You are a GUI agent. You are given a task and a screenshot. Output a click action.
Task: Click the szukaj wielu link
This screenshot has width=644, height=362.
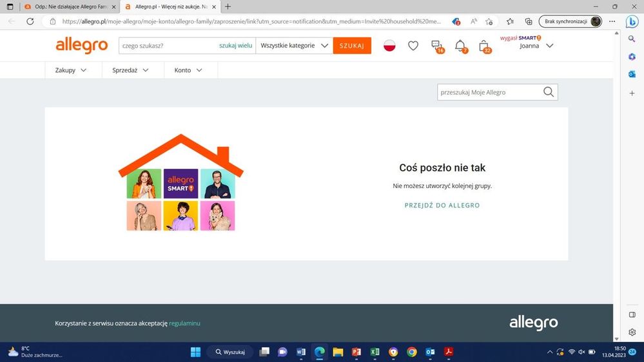click(x=235, y=46)
